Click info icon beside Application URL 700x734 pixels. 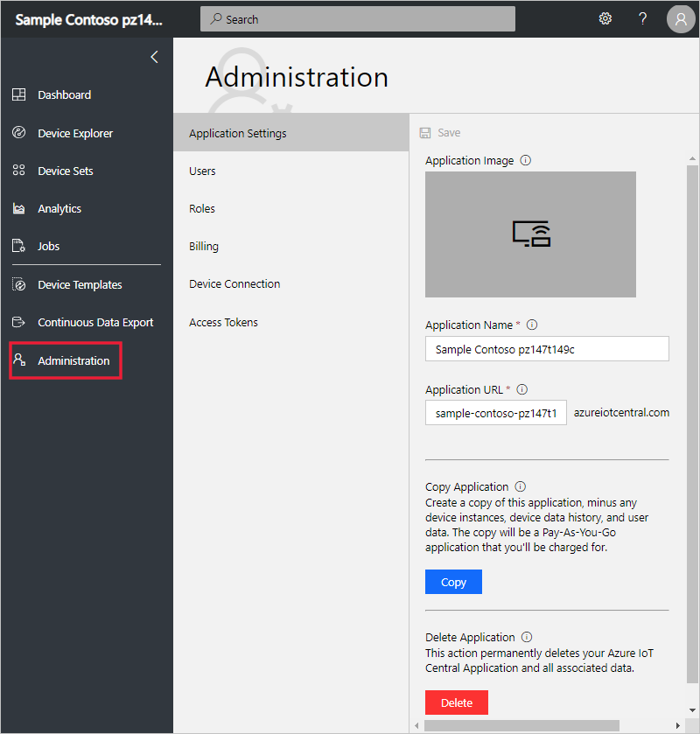pos(522,389)
